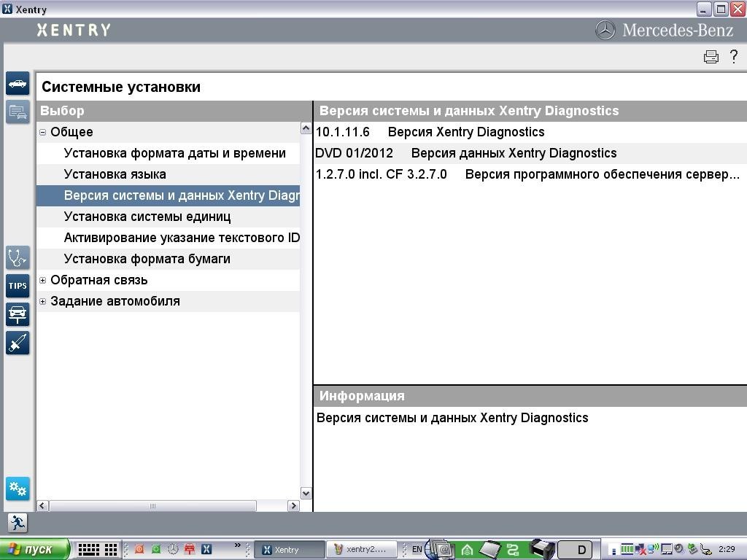
Task: Click the red car quick launch icon
Action: click(x=190, y=549)
